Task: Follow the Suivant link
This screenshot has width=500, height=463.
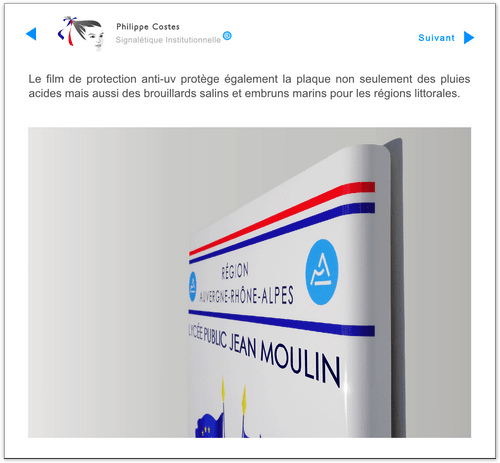Action: tap(436, 38)
